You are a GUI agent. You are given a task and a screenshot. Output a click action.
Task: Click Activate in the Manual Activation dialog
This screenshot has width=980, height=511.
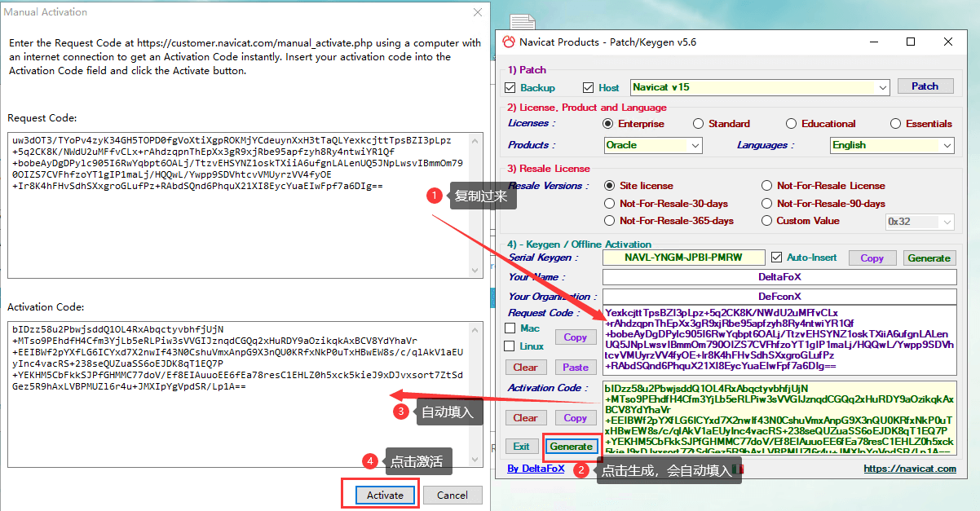click(385, 495)
